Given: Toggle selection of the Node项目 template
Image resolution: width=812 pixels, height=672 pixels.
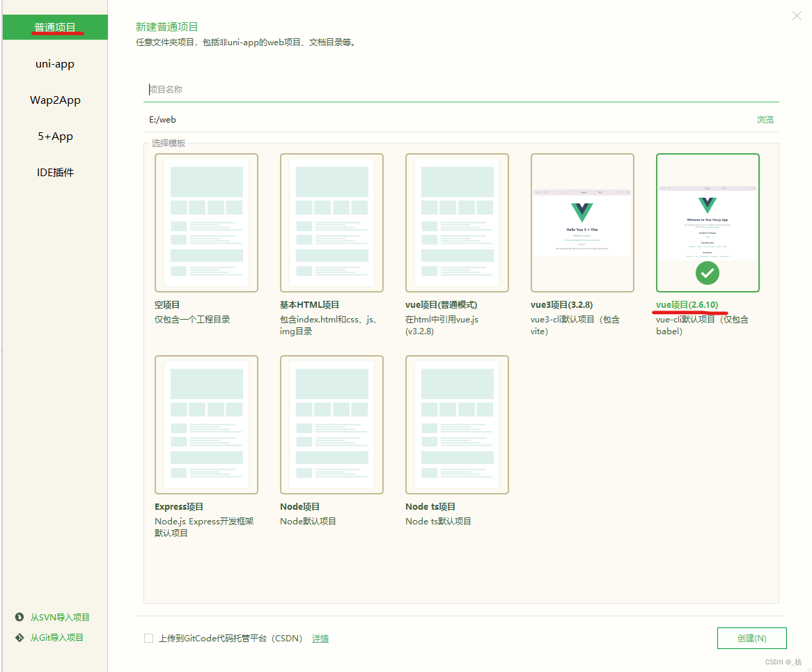Looking at the screenshot, I should [331, 425].
